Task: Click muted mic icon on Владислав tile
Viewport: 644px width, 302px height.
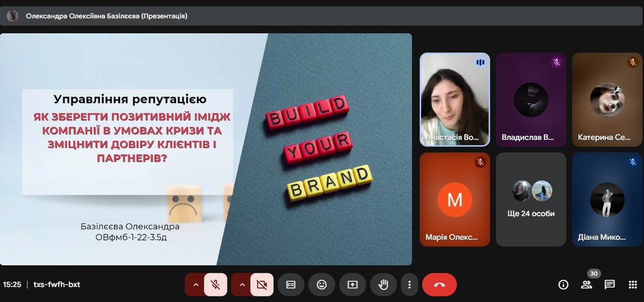Action: [x=556, y=62]
